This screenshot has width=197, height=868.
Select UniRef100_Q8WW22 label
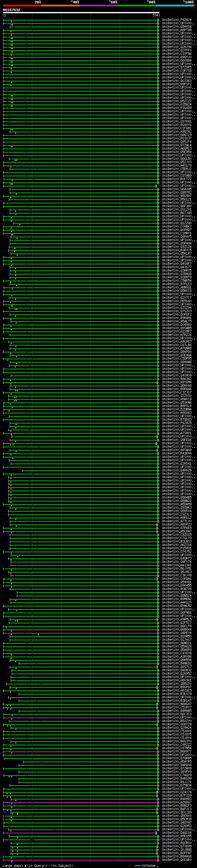pyautogui.click(x=177, y=501)
